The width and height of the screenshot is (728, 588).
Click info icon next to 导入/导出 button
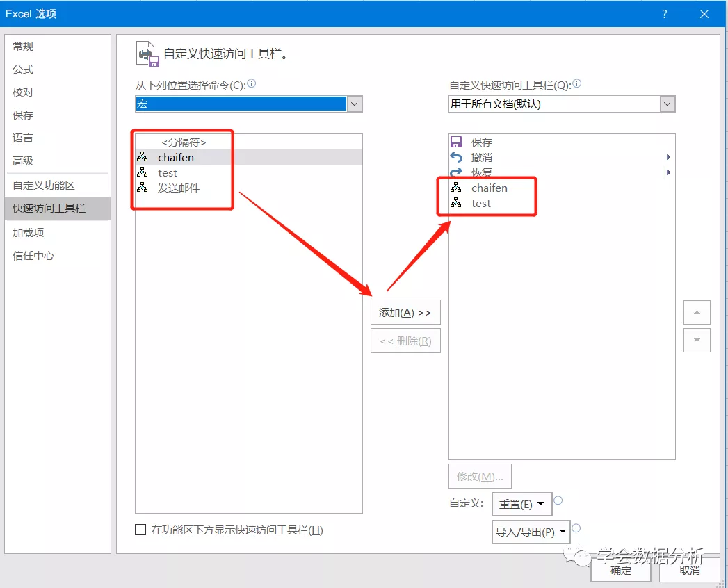click(576, 528)
